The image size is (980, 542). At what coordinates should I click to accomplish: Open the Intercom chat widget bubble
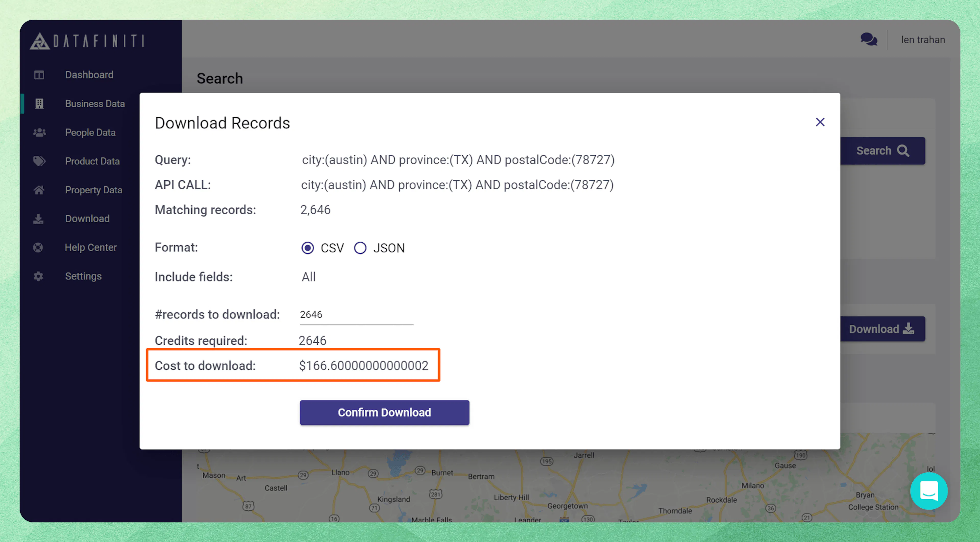click(929, 491)
